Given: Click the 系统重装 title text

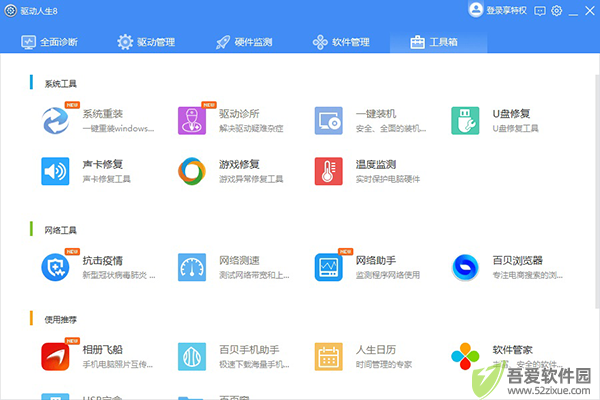Looking at the screenshot, I should [103, 114].
